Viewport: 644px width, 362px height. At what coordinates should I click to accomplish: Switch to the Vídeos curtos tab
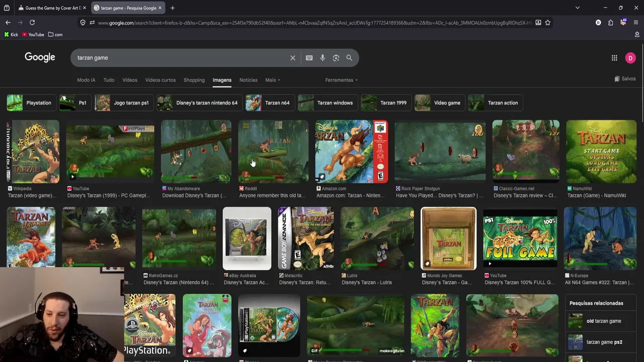tap(160, 80)
